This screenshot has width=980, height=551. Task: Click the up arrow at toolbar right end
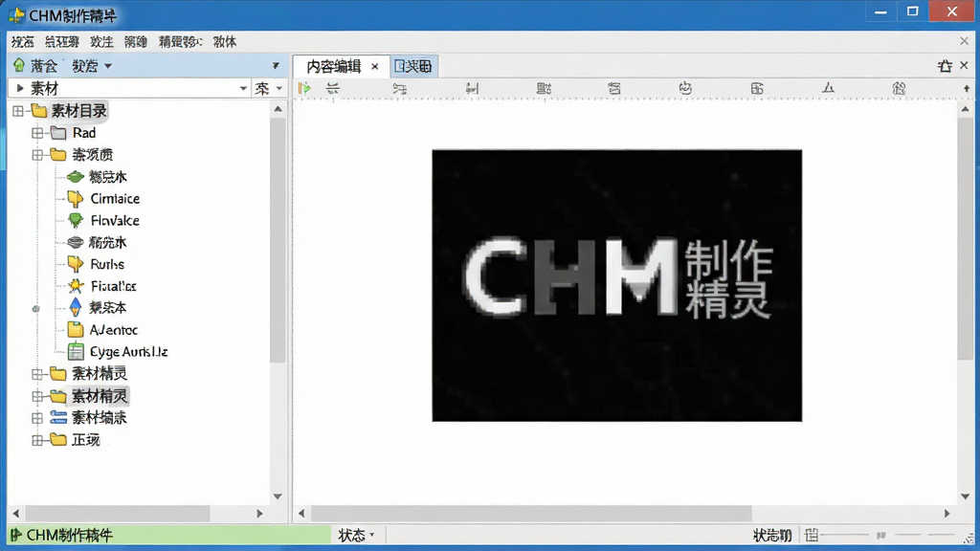coord(967,89)
